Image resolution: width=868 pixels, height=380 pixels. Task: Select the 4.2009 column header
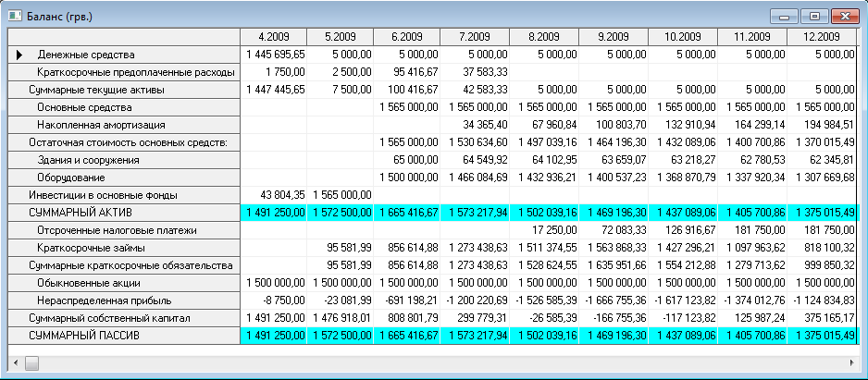coord(274,37)
